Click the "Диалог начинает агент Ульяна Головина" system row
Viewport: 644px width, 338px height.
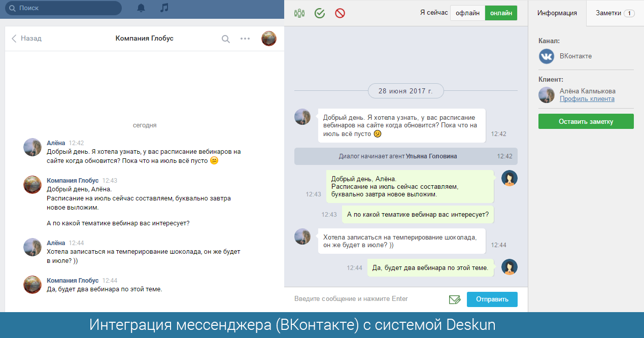(x=406, y=156)
